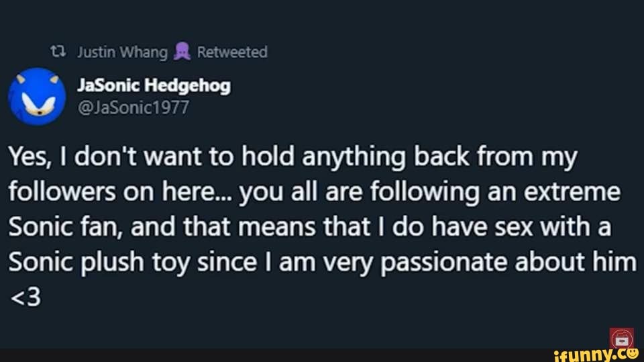Screen dimensions: 644x362
Task: Click the JaSonic Hedgehog display name
Action: point(154,86)
